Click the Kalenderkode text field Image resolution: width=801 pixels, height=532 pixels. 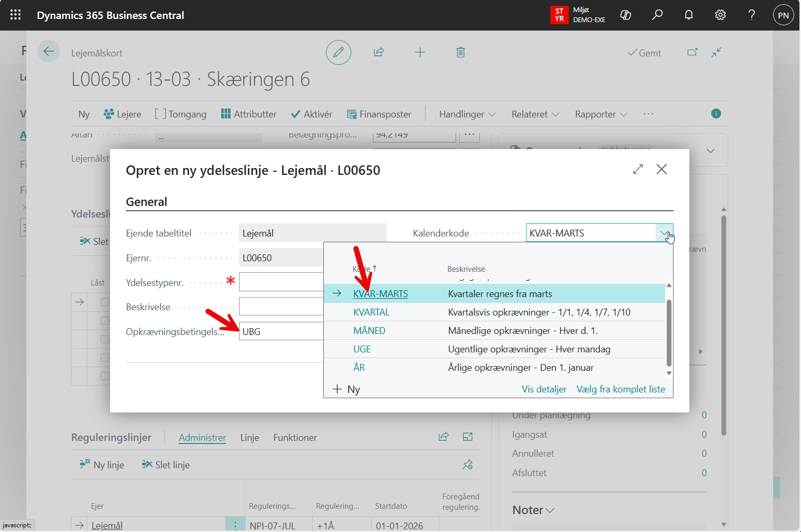pyautogui.click(x=591, y=233)
